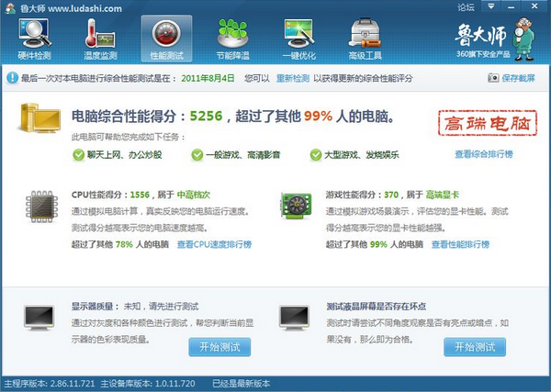Click the camera icon beside 保存截屏
551x392 pixels.
493,78
